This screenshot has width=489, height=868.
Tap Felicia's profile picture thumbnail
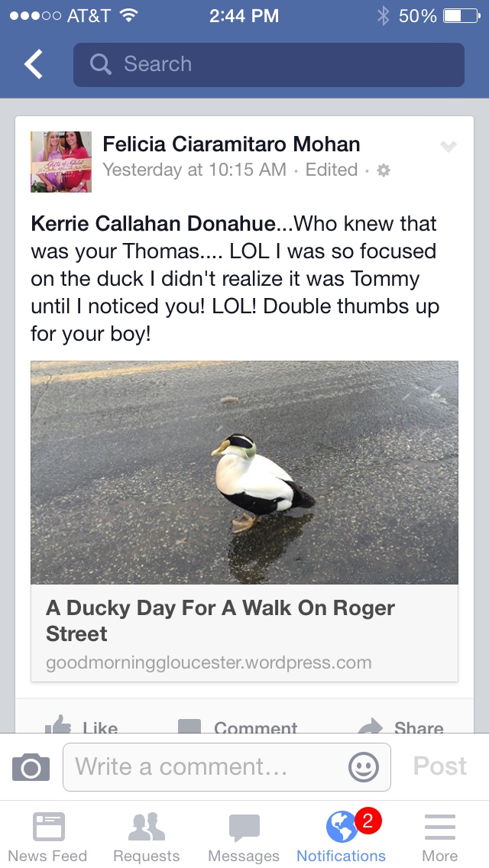tap(61, 161)
